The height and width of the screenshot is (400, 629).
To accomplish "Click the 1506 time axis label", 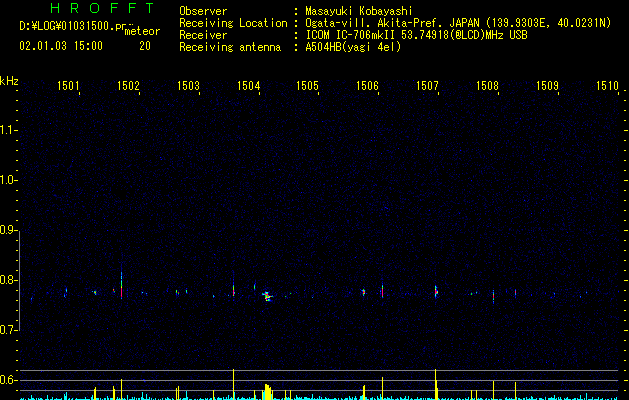I will (x=367, y=85).
